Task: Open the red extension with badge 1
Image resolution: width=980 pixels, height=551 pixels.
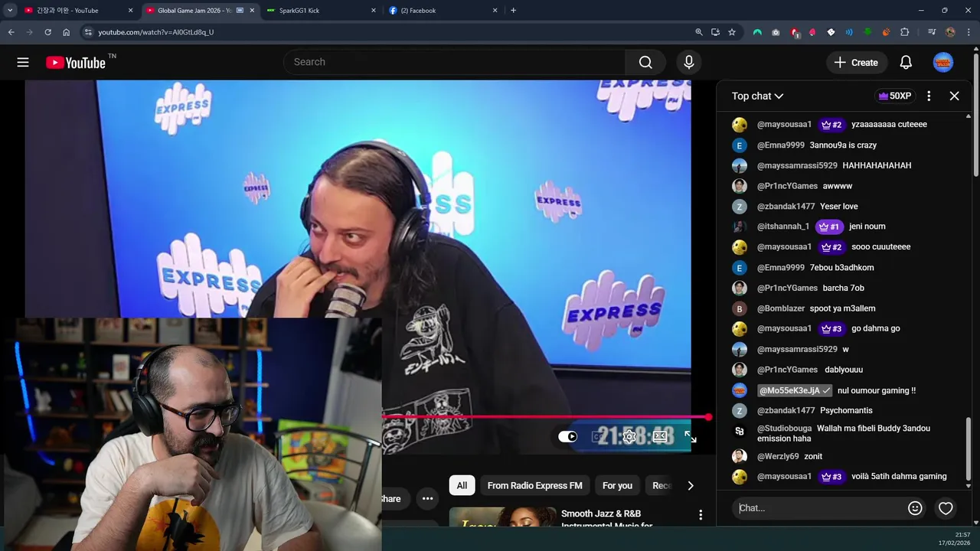Action: 794,32
